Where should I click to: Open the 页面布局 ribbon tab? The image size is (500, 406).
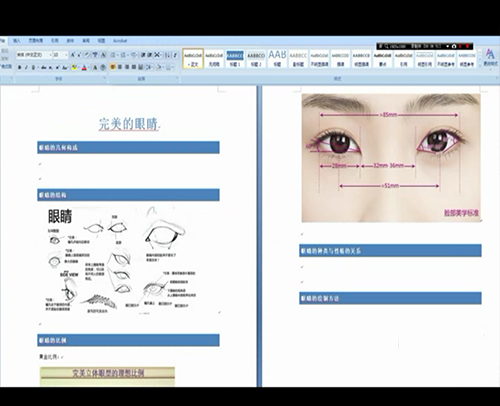pyautogui.click(x=36, y=41)
